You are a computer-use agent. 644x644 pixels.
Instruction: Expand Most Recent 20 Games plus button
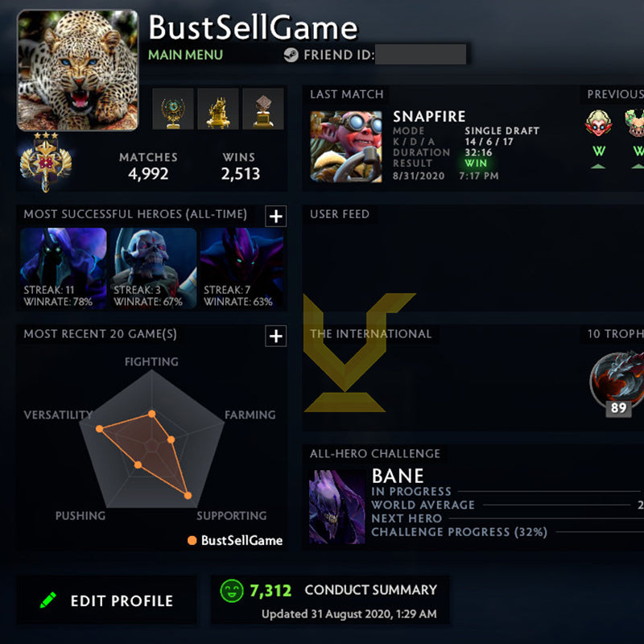(x=275, y=336)
